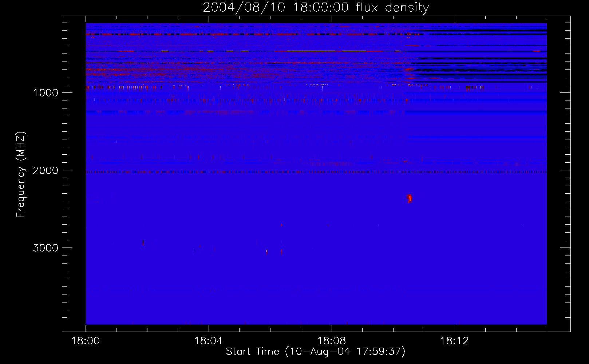The width and height of the screenshot is (589, 364).
Task: Click the plot title "2004/08/10 18:00:00 flux density"
Action: 316,8
